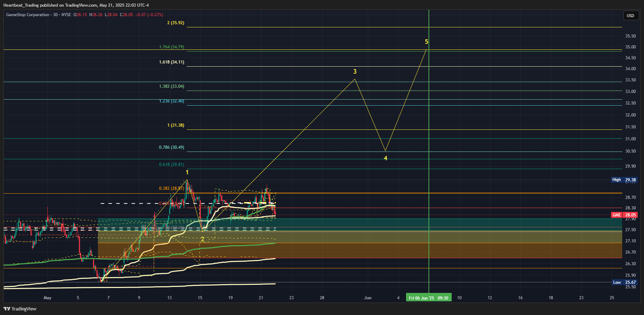Click the Jun label on time axis
This screenshot has height=315, width=644.
(x=368, y=298)
